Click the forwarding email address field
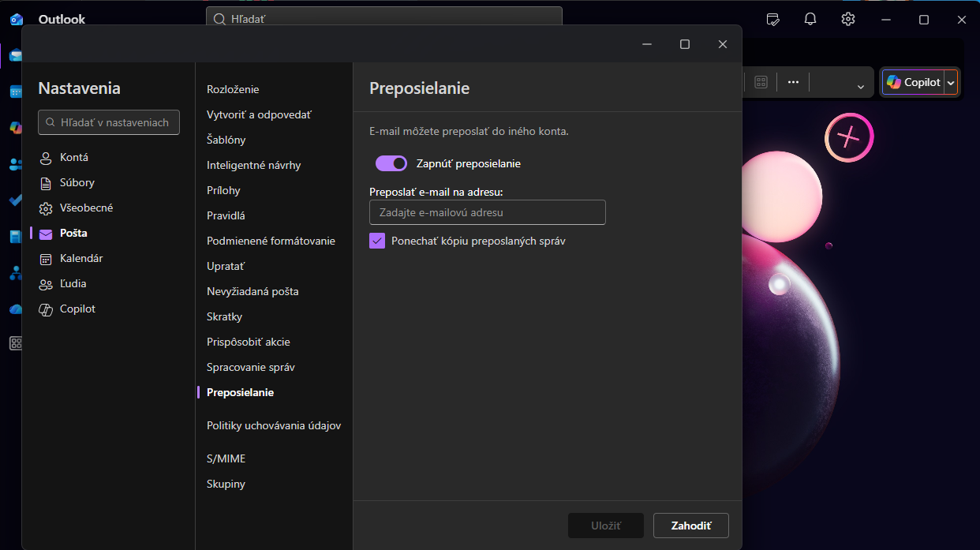The height and width of the screenshot is (550, 980). click(x=487, y=212)
